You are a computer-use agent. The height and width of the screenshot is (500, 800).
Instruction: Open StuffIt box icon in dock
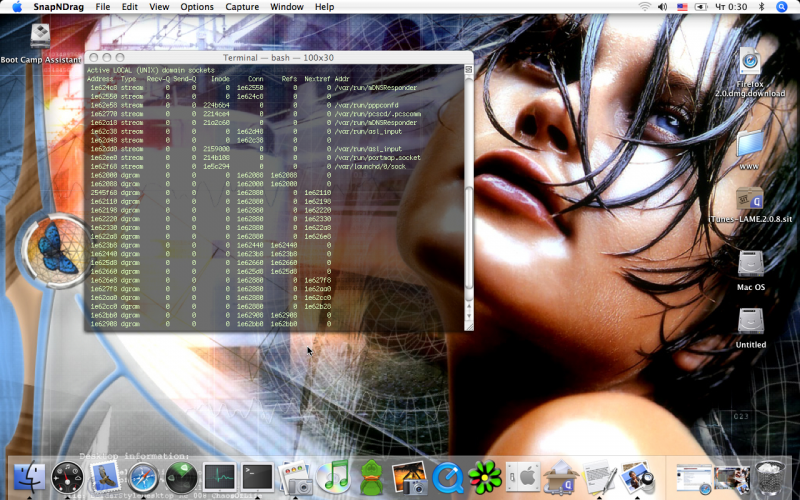[x=561, y=478]
